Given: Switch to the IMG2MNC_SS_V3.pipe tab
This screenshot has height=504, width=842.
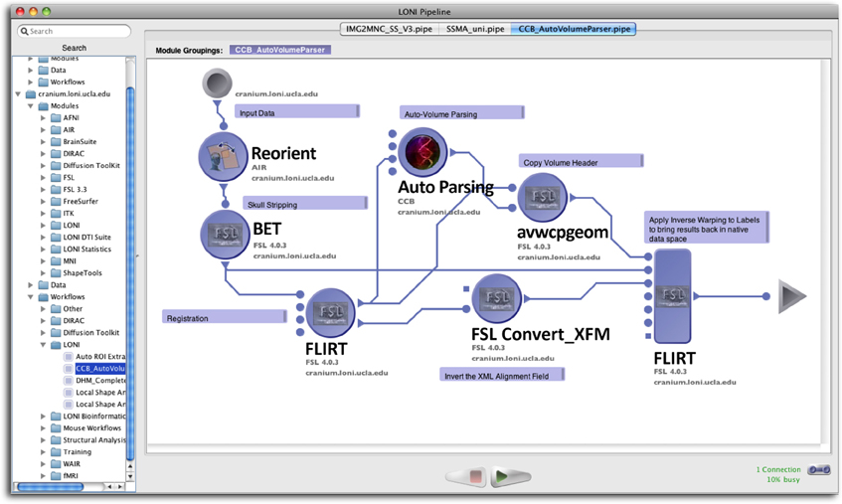Looking at the screenshot, I should pos(390,29).
